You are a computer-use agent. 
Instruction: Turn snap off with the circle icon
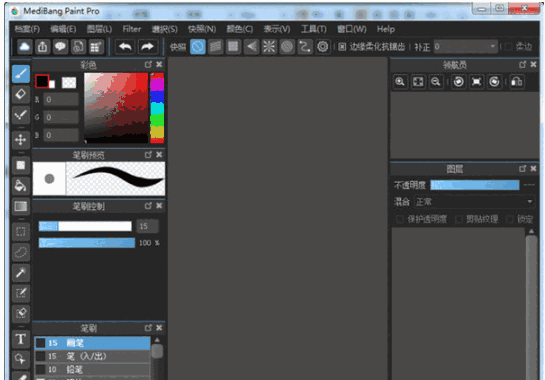click(x=198, y=47)
